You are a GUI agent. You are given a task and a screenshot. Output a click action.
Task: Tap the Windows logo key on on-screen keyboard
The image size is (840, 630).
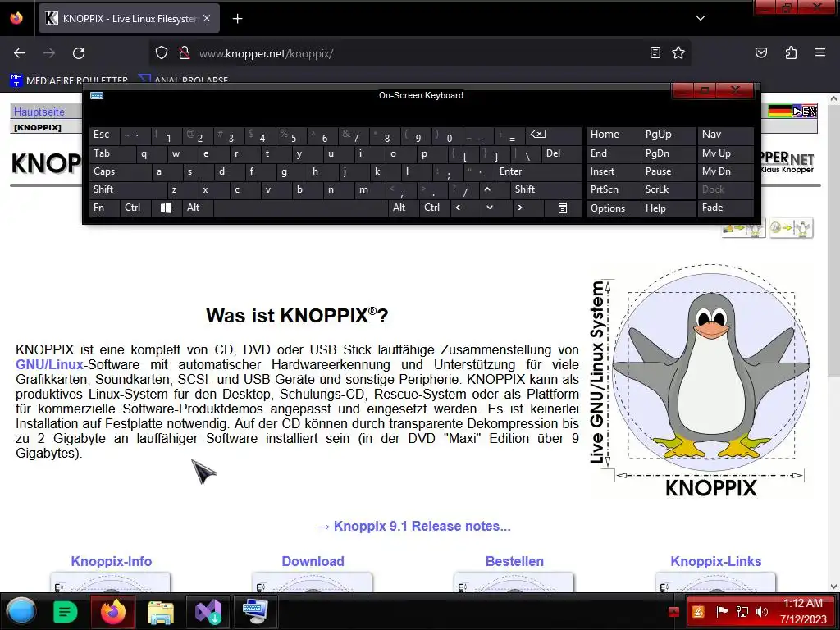[x=166, y=208]
